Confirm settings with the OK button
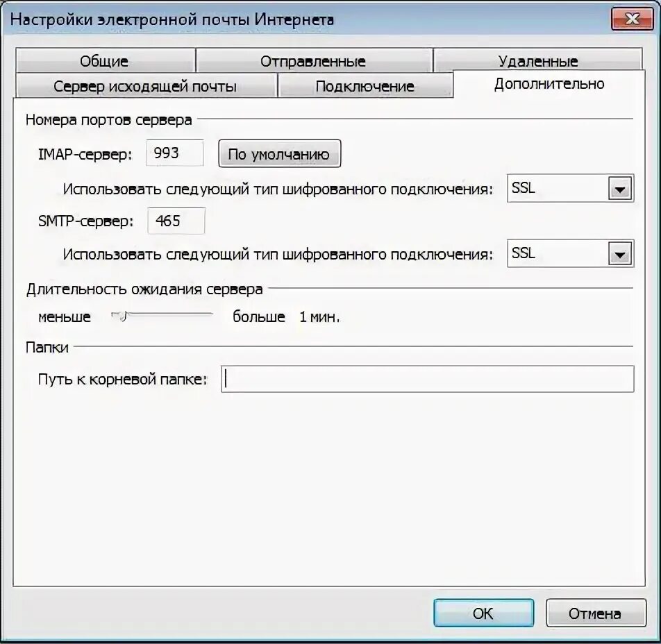 [483, 613]
